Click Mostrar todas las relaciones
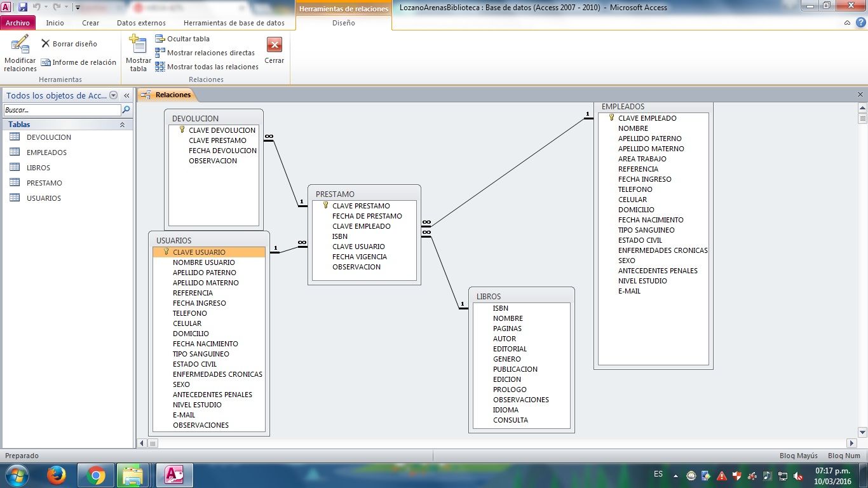The height and width of the screenshot is (488, 868). [207, 67]
